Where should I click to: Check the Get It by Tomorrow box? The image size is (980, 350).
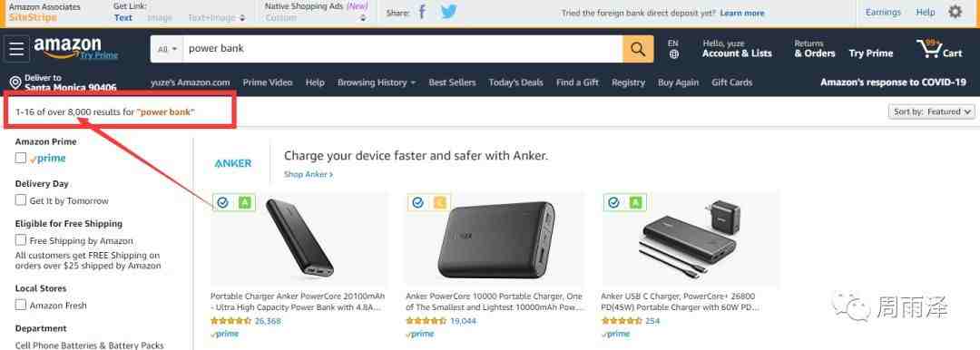coord(21,200)
